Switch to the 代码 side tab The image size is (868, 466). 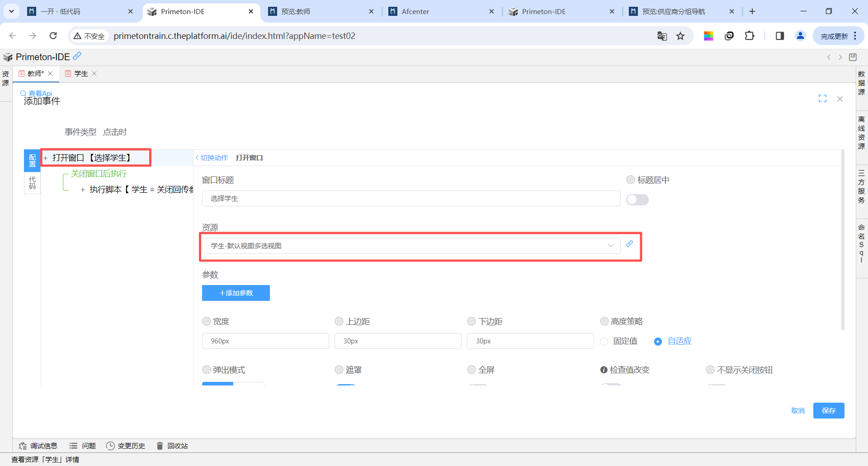[x=32, y=183]
